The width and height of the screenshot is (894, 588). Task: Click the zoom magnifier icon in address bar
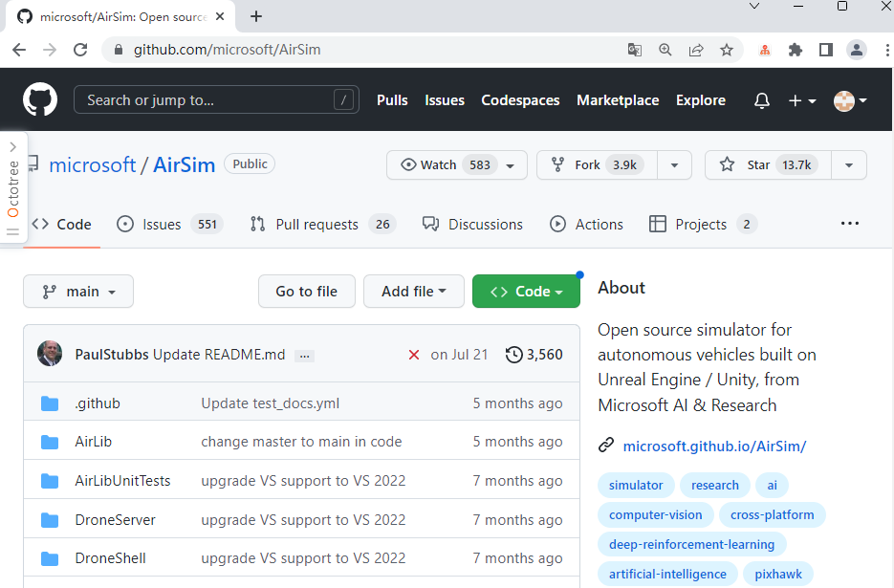[x=665, y=50]
